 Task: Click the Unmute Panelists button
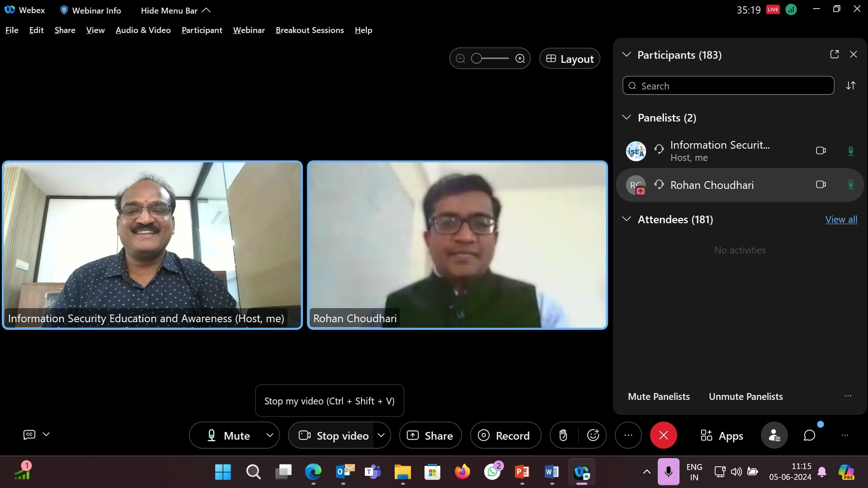[745, 397]
